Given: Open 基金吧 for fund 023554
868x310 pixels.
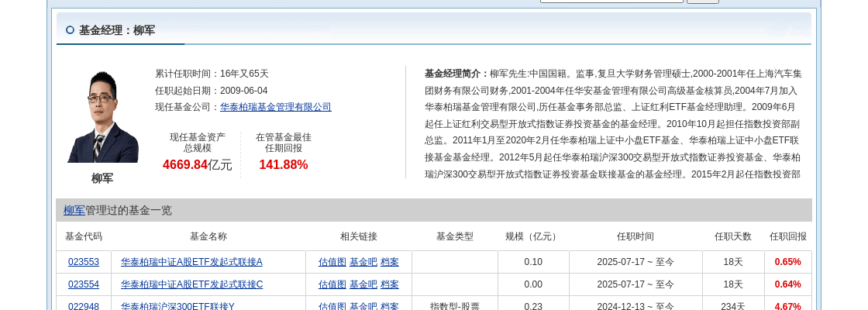Looking at the screenshot, I should [363, 284].
